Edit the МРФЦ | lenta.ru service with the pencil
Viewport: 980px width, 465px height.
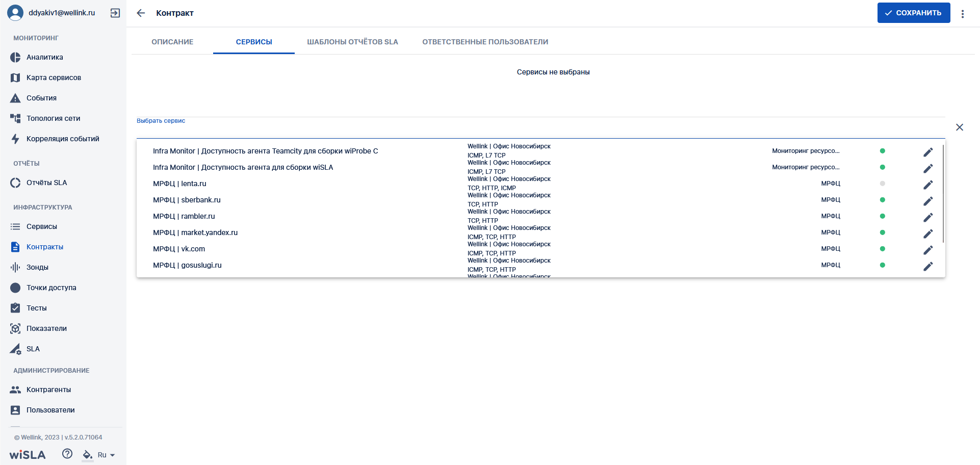point(928,185)
